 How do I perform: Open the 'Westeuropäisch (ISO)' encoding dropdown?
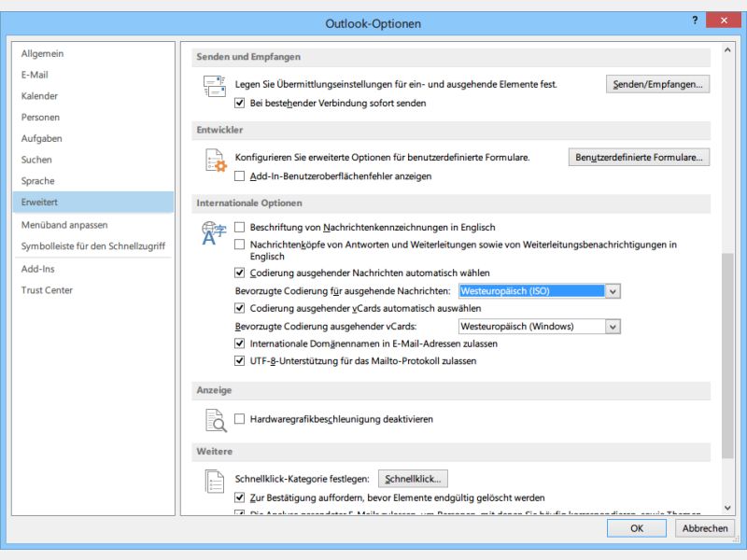613,291
